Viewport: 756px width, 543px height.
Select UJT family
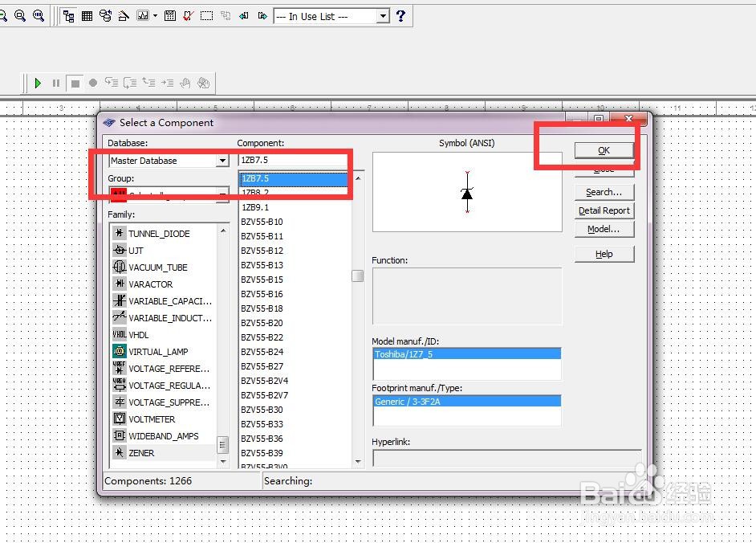coord(163,251)
